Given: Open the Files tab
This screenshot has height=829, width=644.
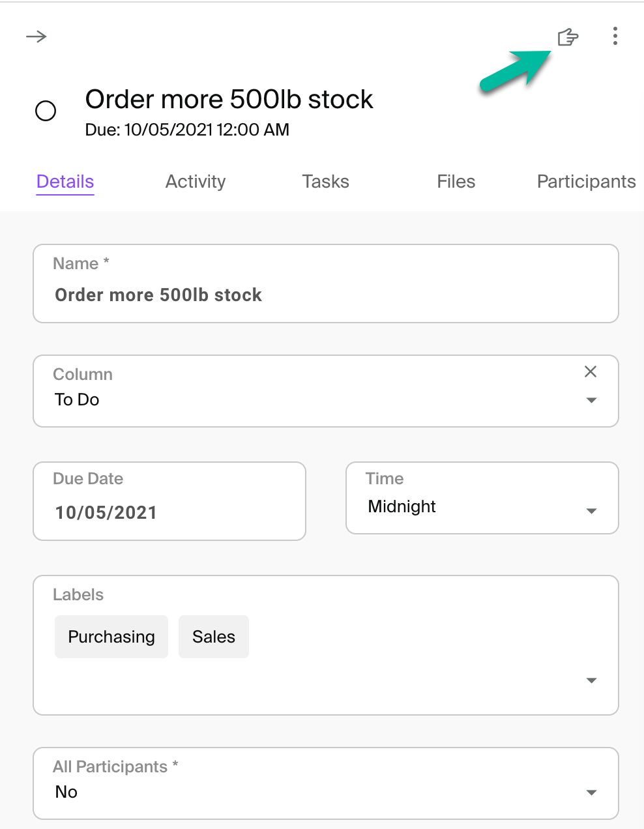Looking at the screenshot, I should tap(456, 182).
